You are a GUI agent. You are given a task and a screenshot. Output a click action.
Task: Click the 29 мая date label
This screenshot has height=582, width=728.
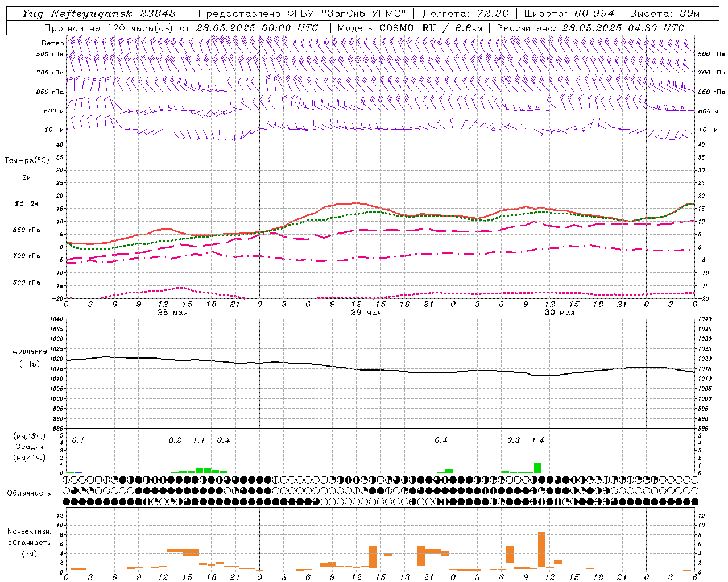click(x=366, y=313)
